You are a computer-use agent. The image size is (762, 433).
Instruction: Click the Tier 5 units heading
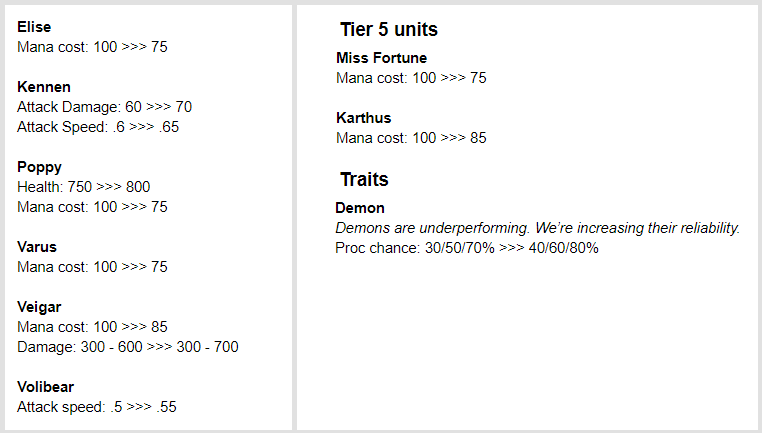click(x=388, y=30)
